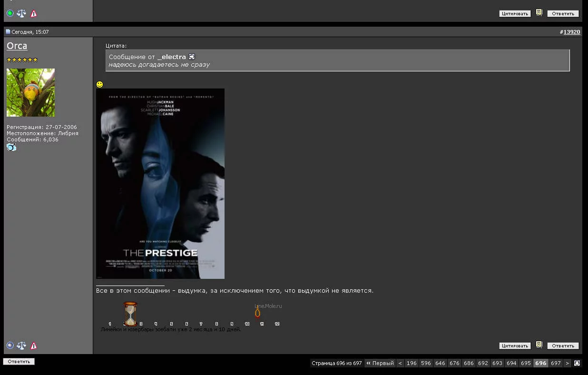Toggle multi-quote icon in Orca's post

[539, 345]
